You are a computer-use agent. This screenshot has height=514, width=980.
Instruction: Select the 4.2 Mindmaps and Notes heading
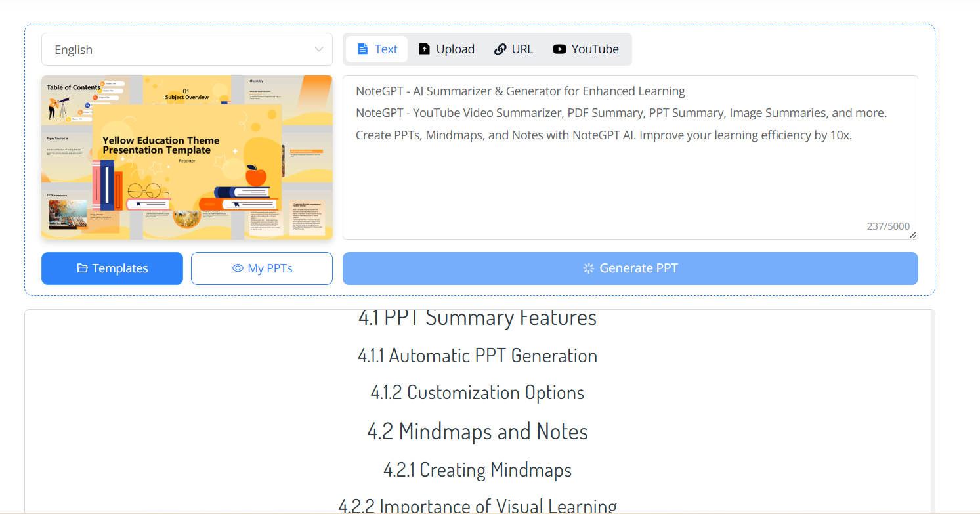pos(477,431)
